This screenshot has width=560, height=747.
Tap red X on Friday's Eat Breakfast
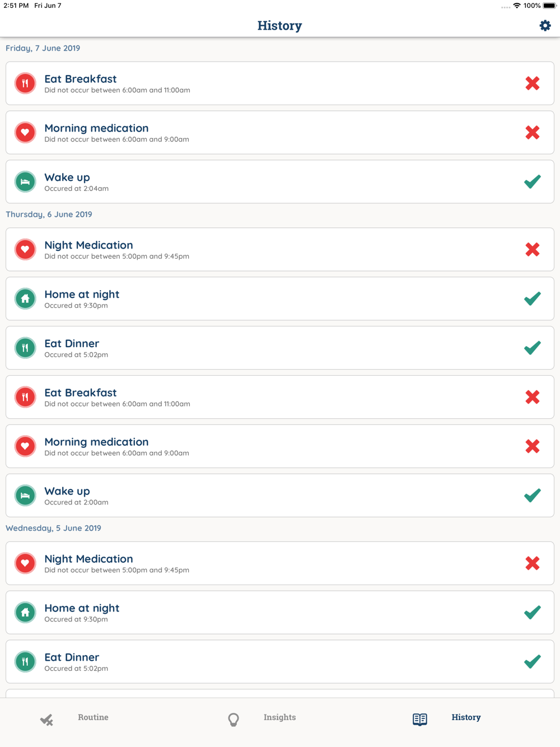[533, 83]
